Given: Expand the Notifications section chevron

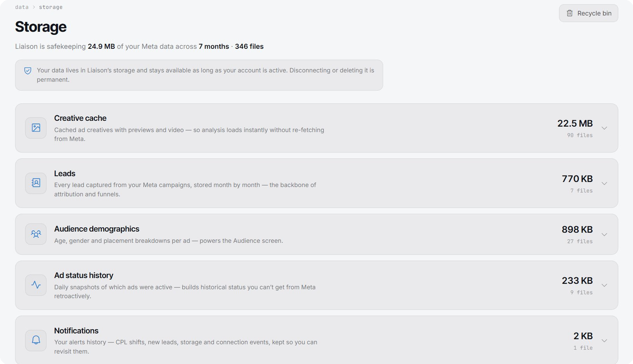Looking at the screenshot, I should pyautogui.click(x=604, y=340).
